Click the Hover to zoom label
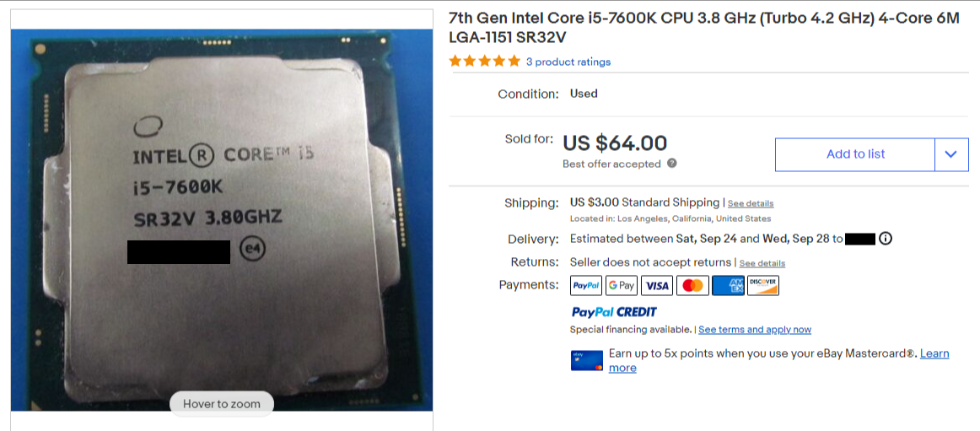980x431 pixels. tap(222, 403)
